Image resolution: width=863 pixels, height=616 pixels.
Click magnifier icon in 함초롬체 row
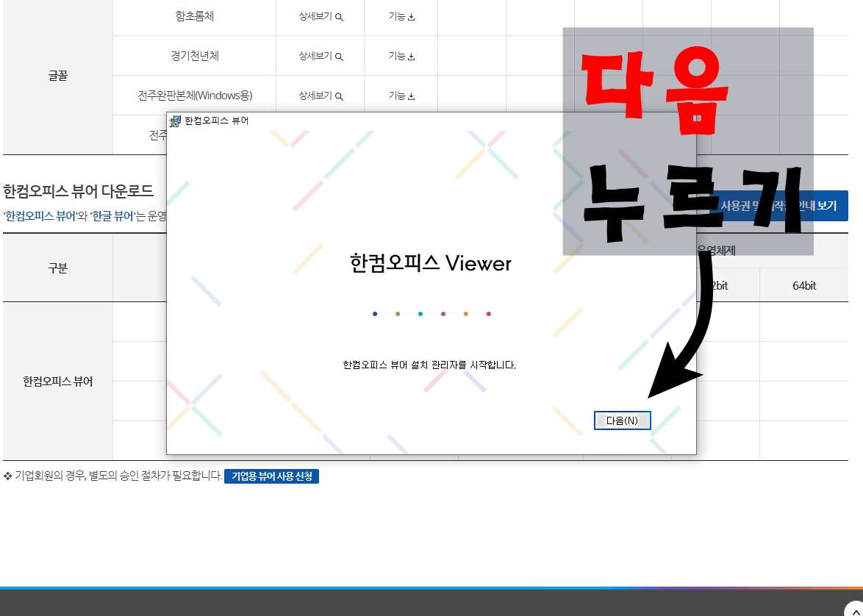(339, 17)
